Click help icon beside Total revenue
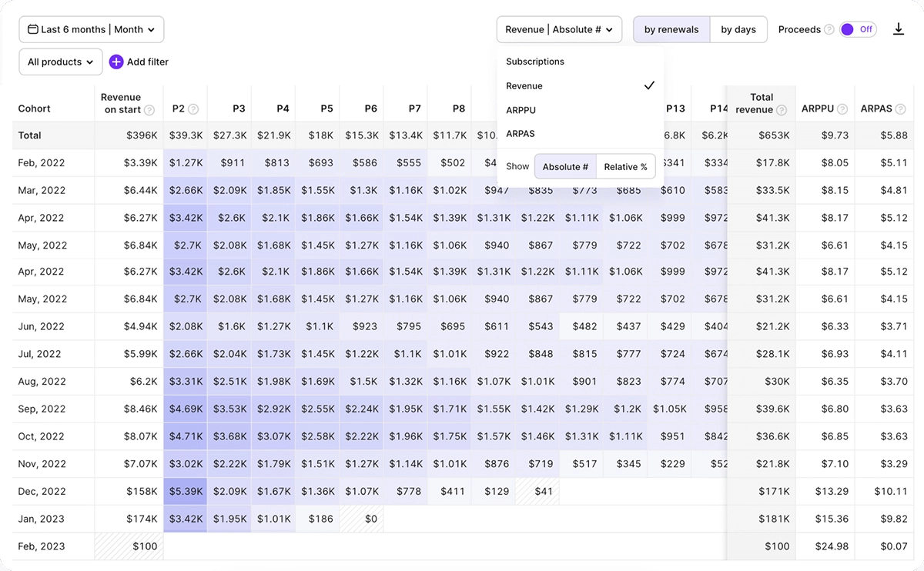This screenshot has width=924, height=571. pyautogui.click(x=782, y=110)
